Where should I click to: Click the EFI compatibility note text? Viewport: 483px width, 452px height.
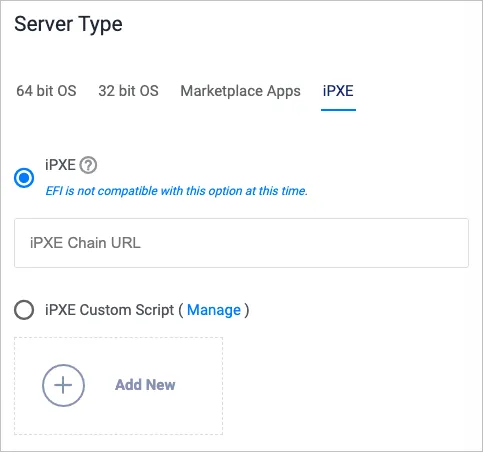click(x=176, y=191)
